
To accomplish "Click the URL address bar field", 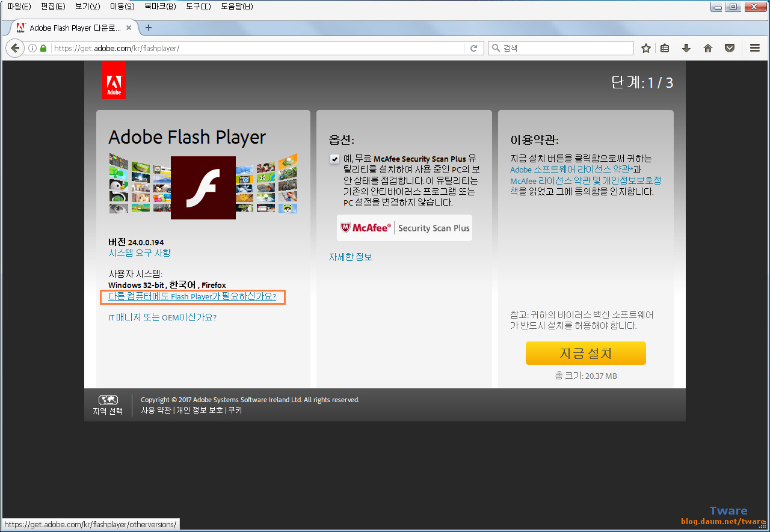I will [x=257, y=48].
